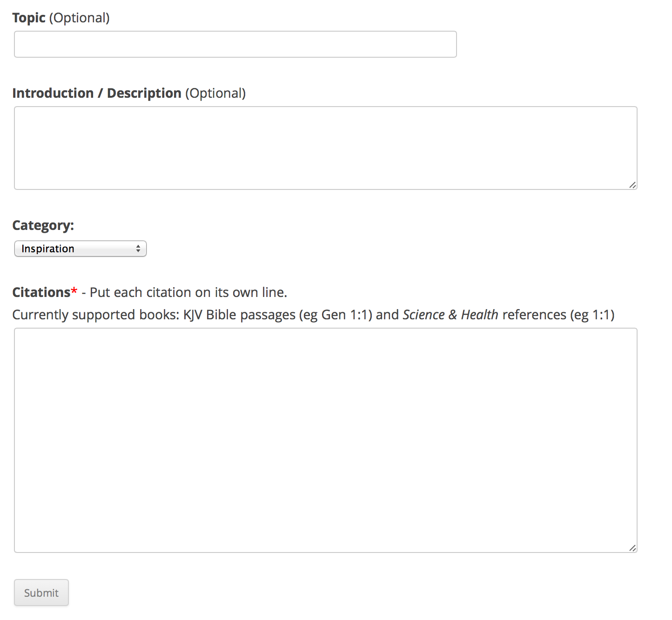Image resolution: width=672 pixels, height=620 pixels.
Task: Click the Topic text input field
Action: [x=235, y=44]
